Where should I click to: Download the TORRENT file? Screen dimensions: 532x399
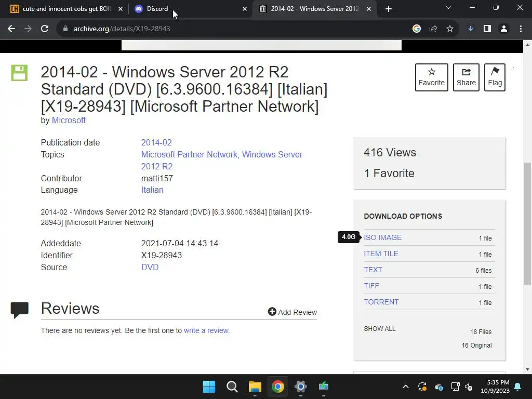381,302
